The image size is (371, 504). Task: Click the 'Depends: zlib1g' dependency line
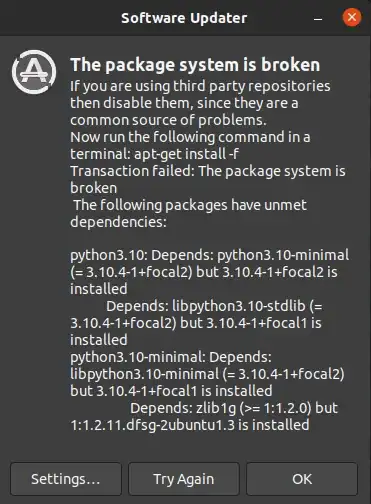(x=234, y=408)
